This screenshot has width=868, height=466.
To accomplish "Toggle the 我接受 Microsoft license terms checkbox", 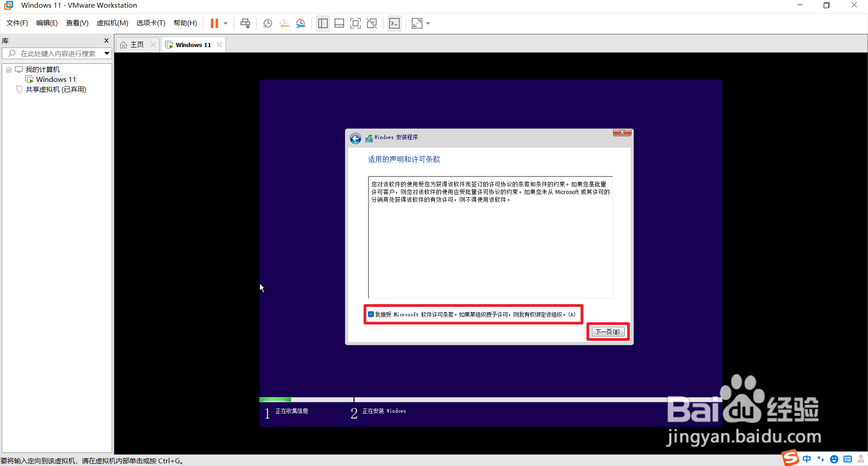I will tap(371, 314).
